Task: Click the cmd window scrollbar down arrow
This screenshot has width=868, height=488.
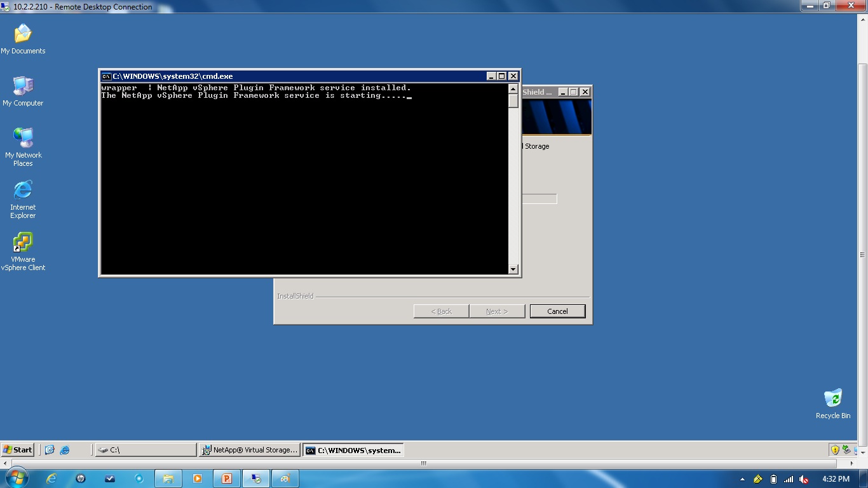Action: [513, 269]
